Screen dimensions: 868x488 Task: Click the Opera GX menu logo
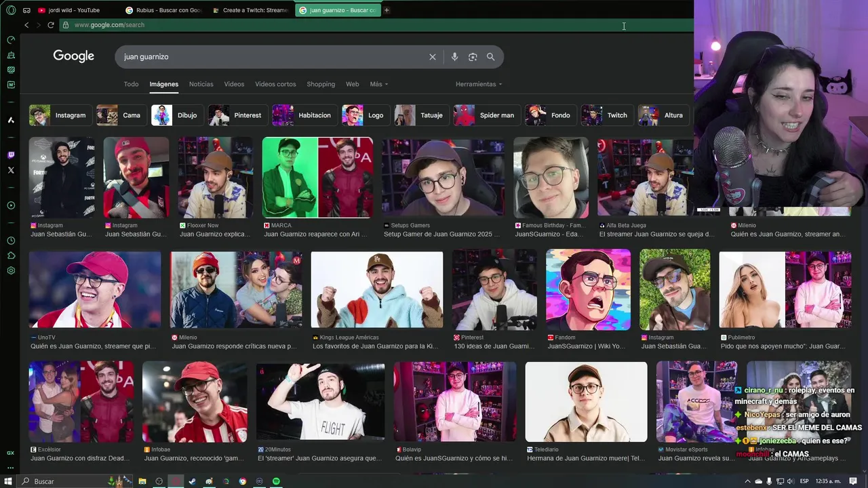pos(11,10)
